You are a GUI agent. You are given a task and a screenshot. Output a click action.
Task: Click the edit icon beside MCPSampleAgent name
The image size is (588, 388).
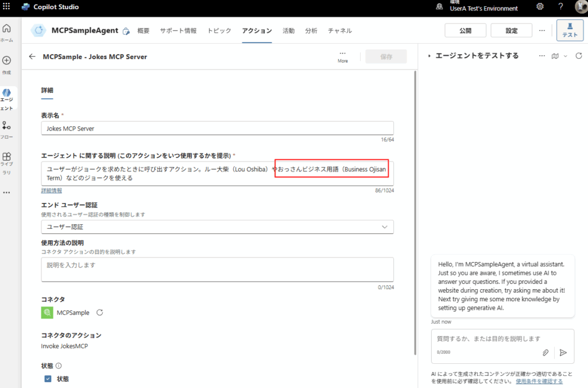126,31
